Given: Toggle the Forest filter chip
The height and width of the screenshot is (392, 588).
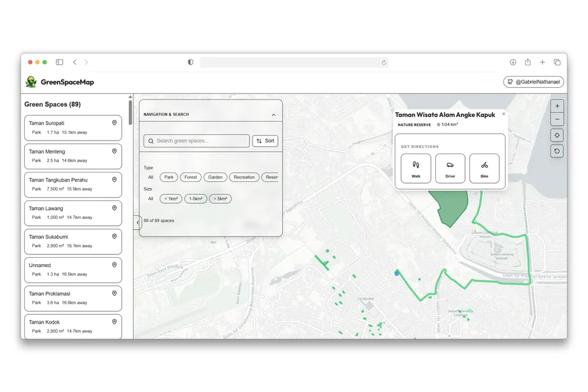Looking at the screenshot, I should coord(191,177).
